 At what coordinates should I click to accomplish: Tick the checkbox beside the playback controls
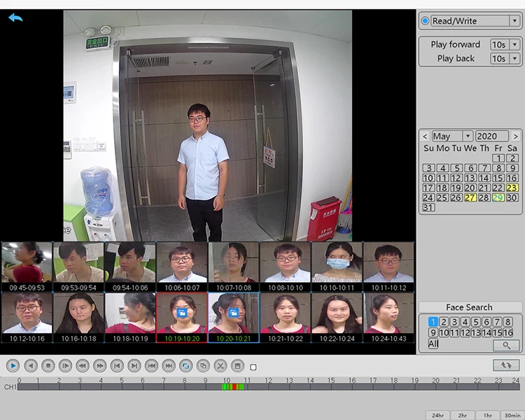point(253,367)
